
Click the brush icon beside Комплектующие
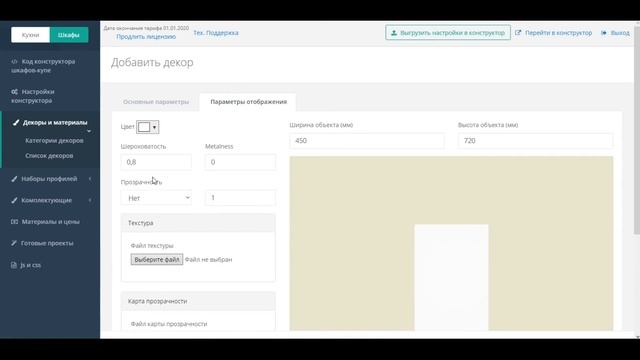[x=14, y=200]
